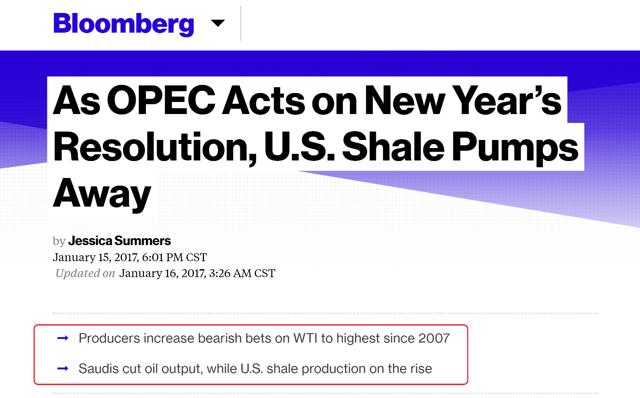Screen dimensions: 640x398
Task: Open author link Jessica Summers
Action: (120, 241)
